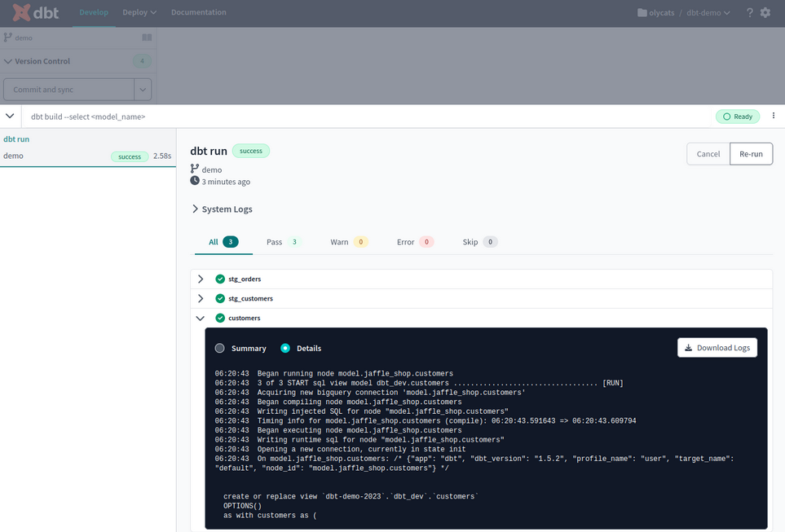
Task: Click the 2.58s duration text
Action: tap(162, 156)
